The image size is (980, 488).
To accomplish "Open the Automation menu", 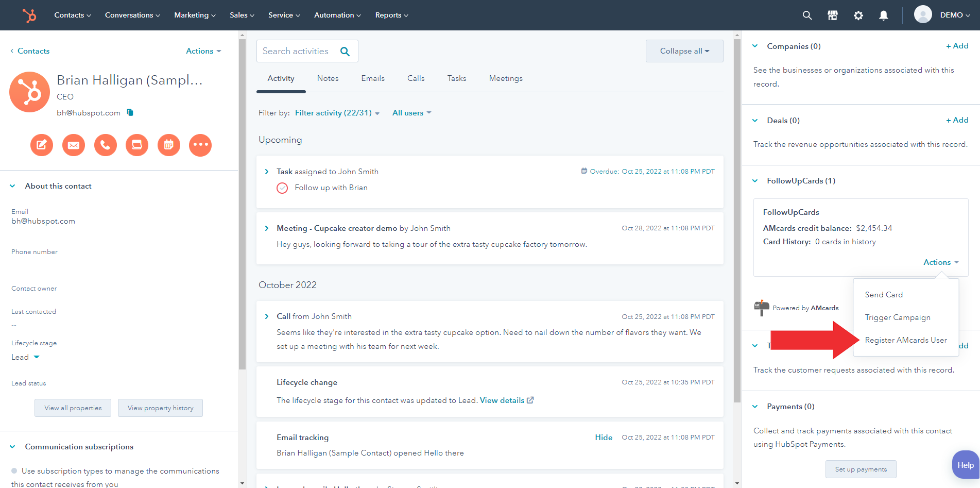I will (x=337, y=15).
